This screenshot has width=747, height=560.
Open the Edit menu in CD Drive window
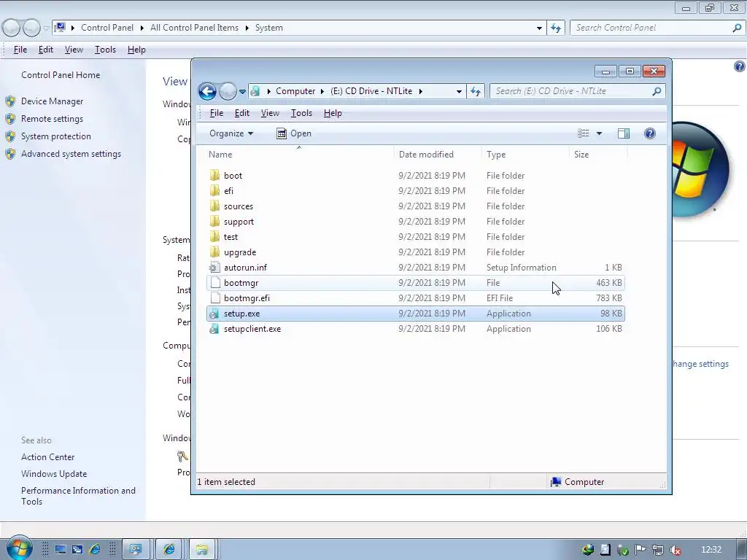coord(242,113)
